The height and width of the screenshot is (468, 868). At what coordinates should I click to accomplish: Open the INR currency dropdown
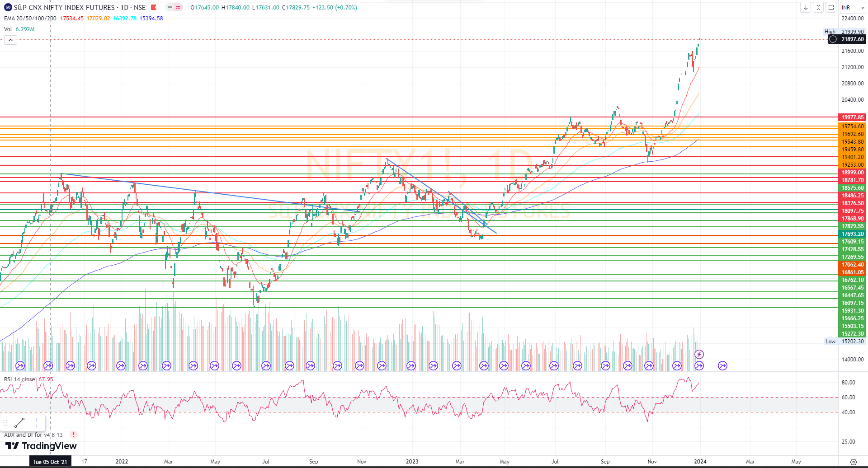coord(853,7)
